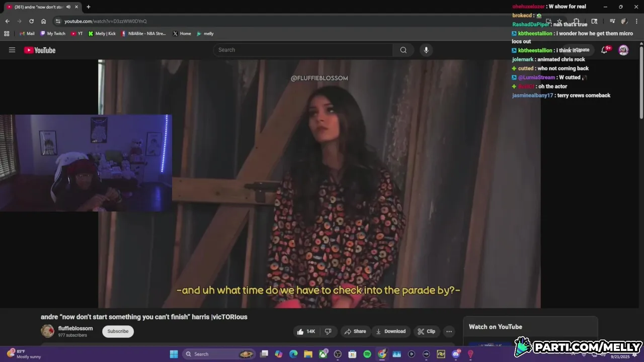Open YouTube notifications bell
This screenshot has width=644, height=362.
pos(605,50)
